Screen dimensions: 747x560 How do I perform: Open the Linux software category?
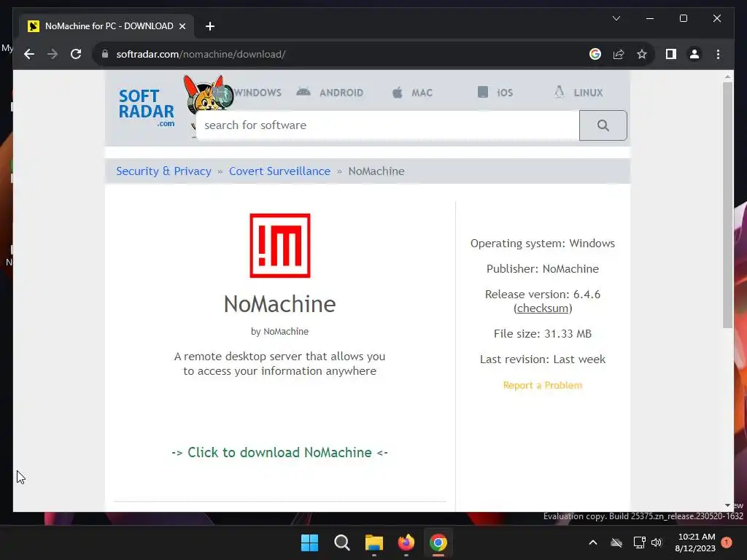(578, 93)
